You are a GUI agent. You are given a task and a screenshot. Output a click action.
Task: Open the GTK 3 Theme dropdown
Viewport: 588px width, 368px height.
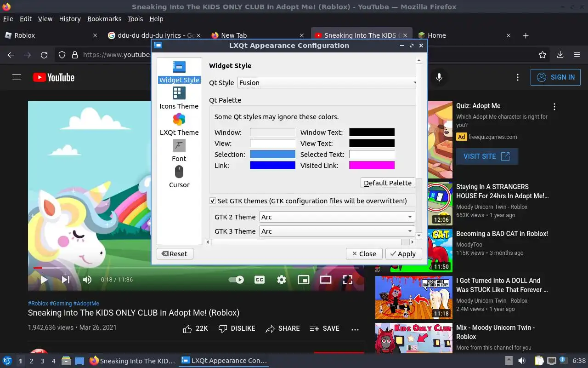coord(337,231)
